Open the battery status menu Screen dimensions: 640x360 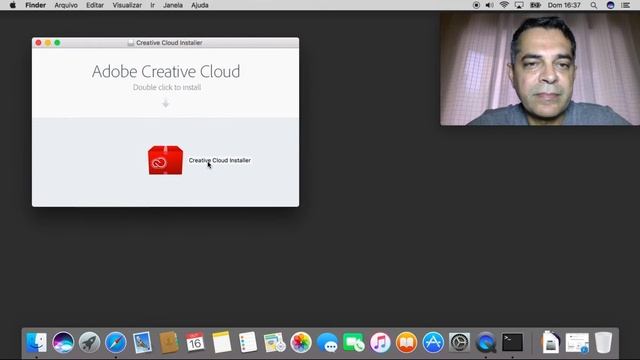click(x=535, y=5)
